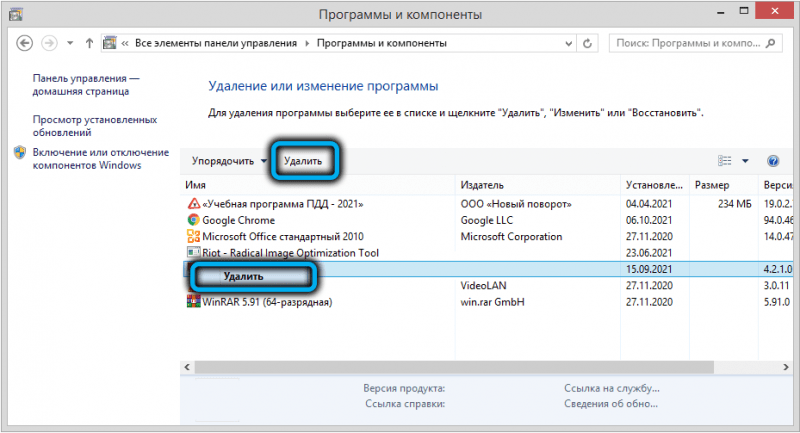Select Microsoft Office стандартный 2010
The image size is (800, 433).
point(283,237)
